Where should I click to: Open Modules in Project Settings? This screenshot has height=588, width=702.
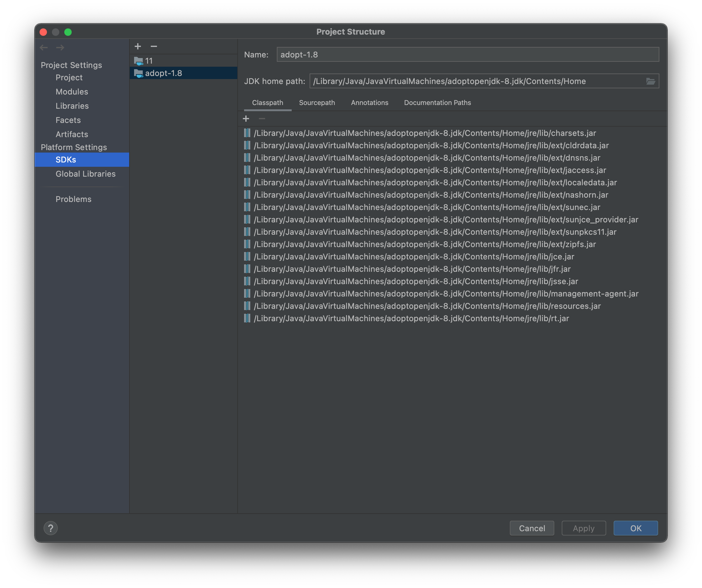tap(72, 91)
